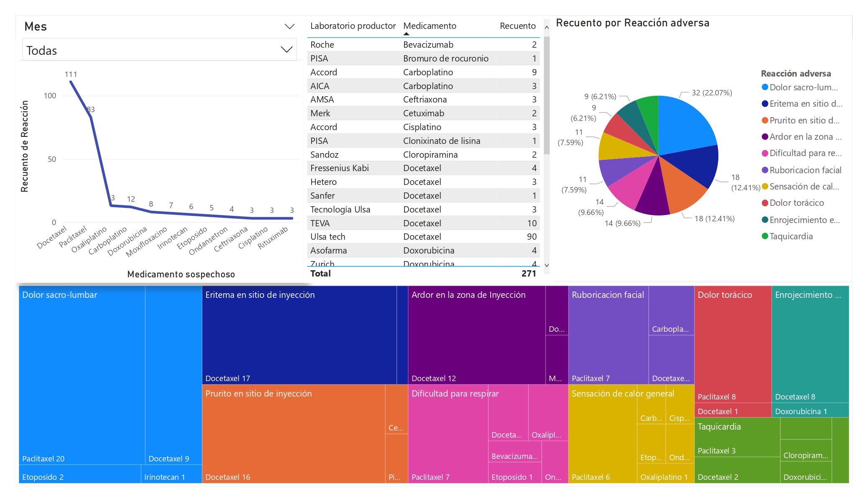Click Dolor torácico legend red dot

click(765, 203)
